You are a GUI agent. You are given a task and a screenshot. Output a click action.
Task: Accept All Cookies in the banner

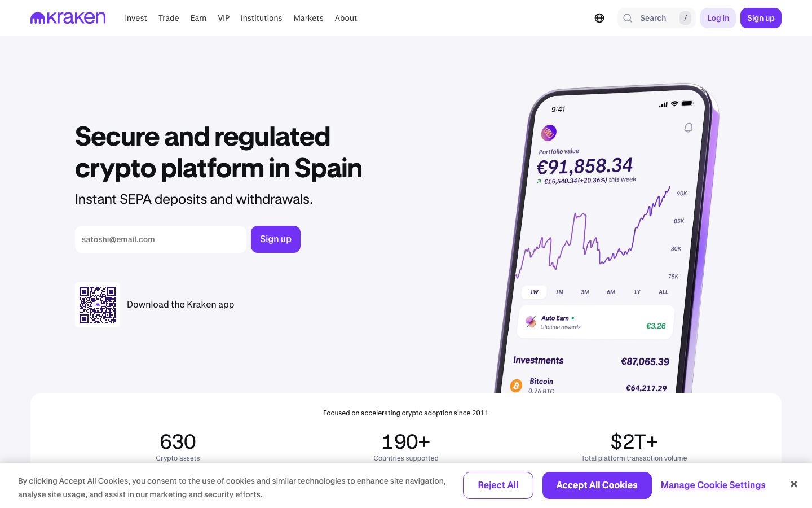tap(597, 485)
